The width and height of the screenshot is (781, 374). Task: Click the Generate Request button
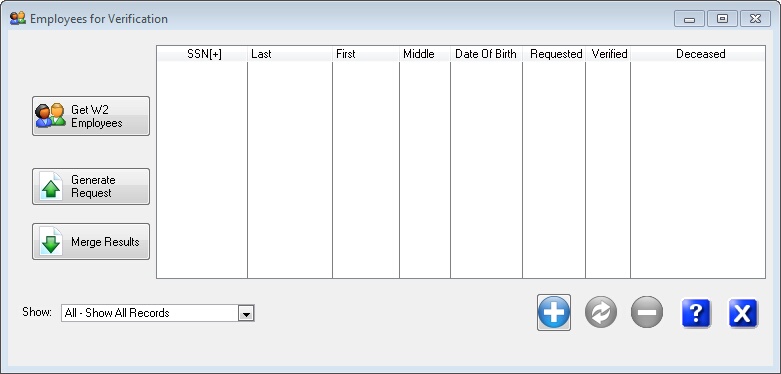click(91, 186)
